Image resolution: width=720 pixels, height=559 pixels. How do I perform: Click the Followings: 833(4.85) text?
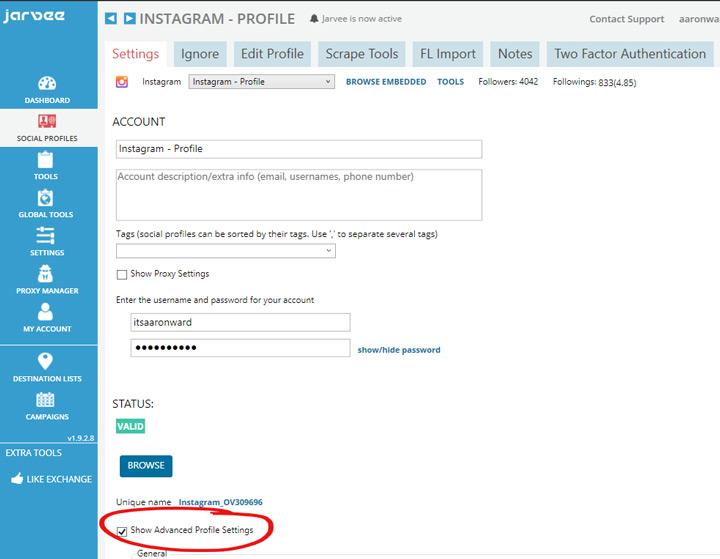(x=594, y=82)
